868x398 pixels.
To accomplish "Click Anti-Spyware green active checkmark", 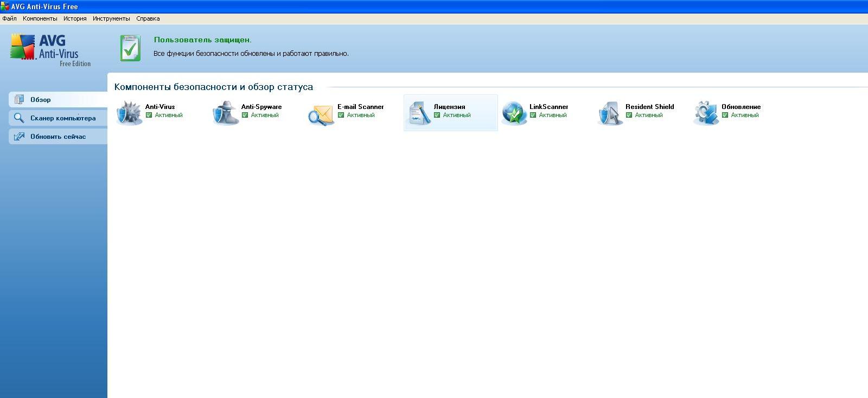I will 245,115.
